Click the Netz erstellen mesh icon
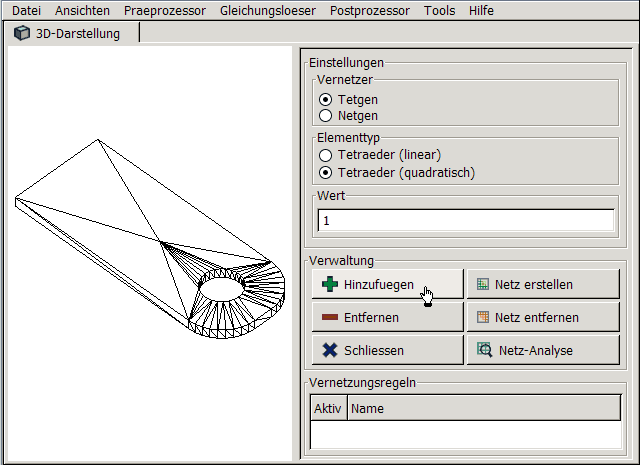 (x=483, y=285)
